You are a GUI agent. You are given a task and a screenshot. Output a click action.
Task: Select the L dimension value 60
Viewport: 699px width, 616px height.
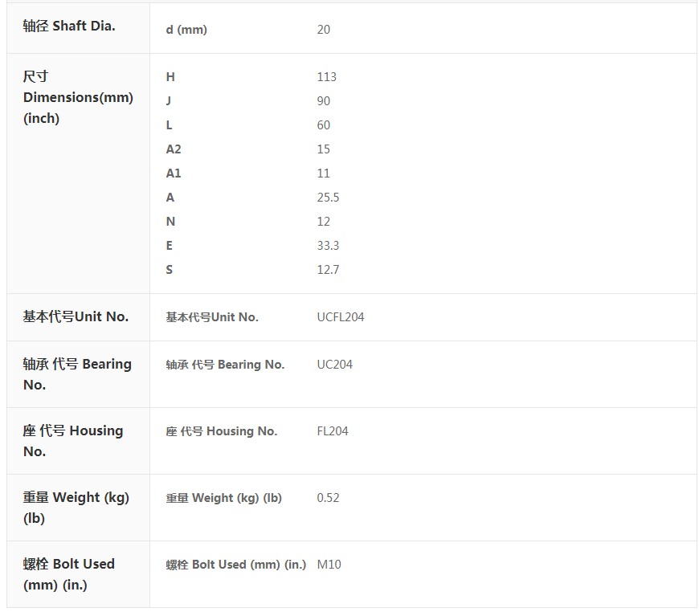tap(324, 125)
